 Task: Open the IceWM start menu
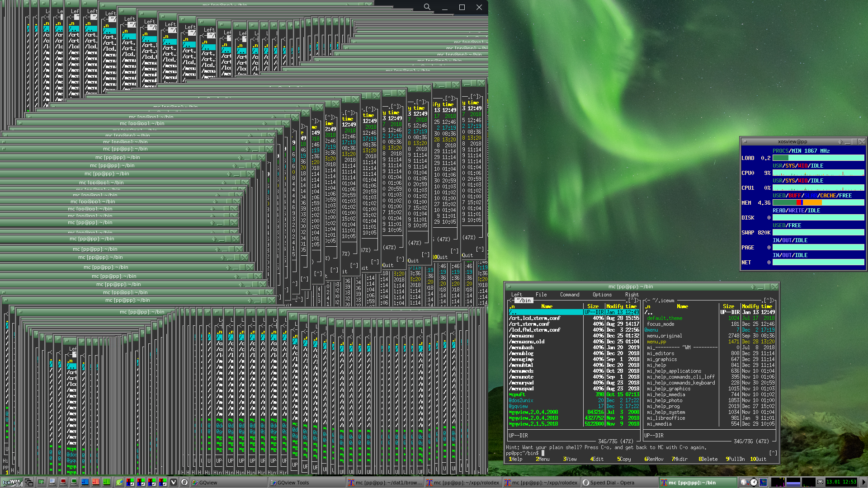pos(12,482)
